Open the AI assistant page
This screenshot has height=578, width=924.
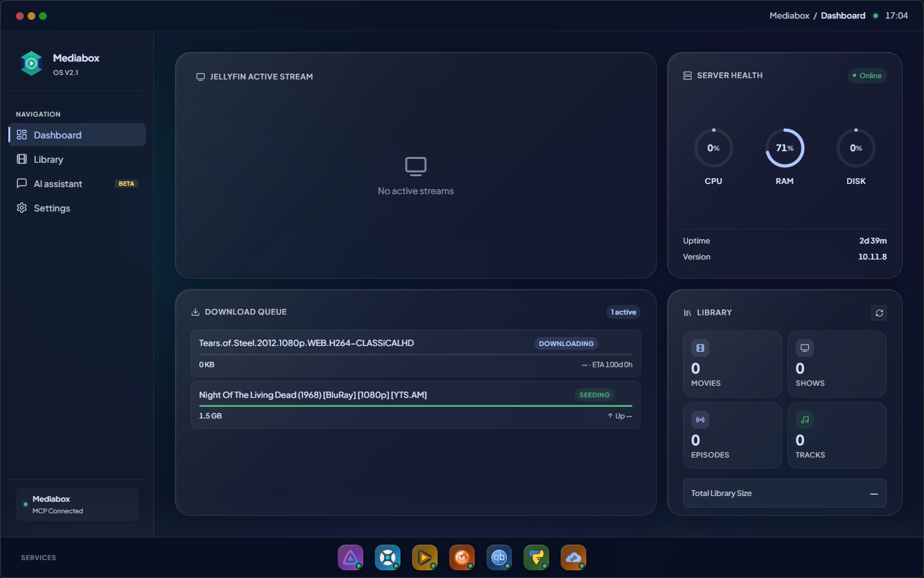click(x=78, y=183)
